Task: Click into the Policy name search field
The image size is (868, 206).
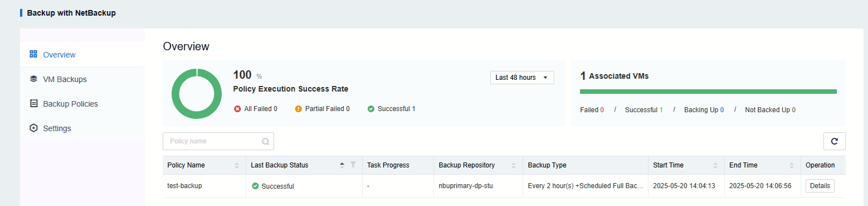Action: pyautogui.click(x=218, y=141)
